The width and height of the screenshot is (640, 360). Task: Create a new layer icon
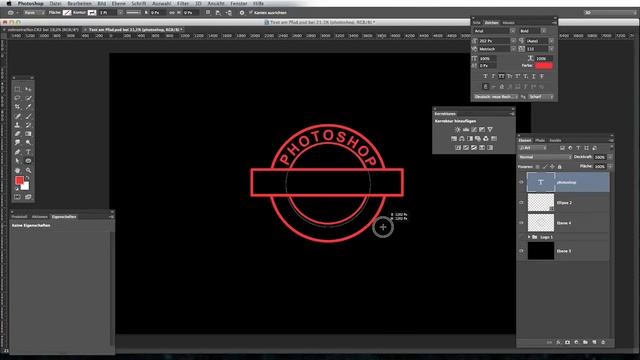[594, 342]
